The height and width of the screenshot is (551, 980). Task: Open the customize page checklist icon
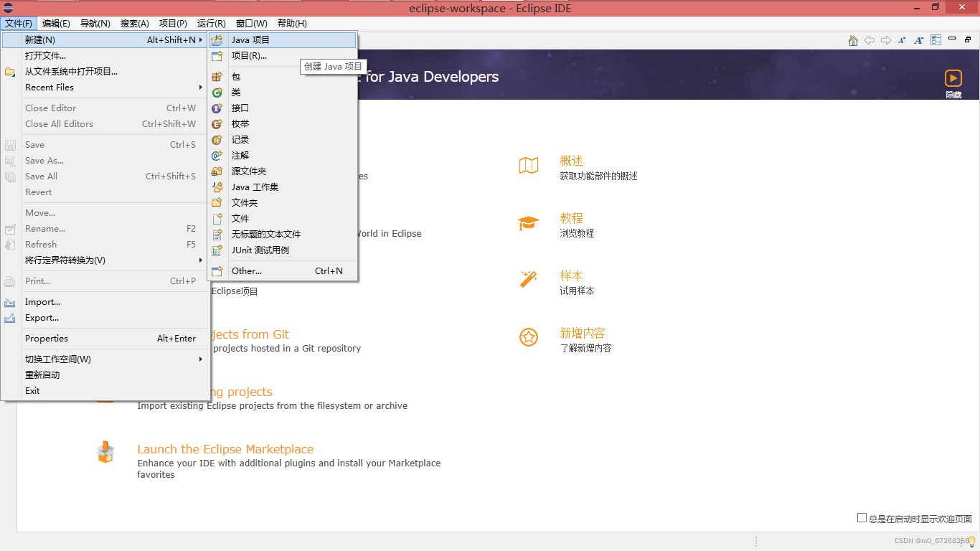click(x=936, y=40)
